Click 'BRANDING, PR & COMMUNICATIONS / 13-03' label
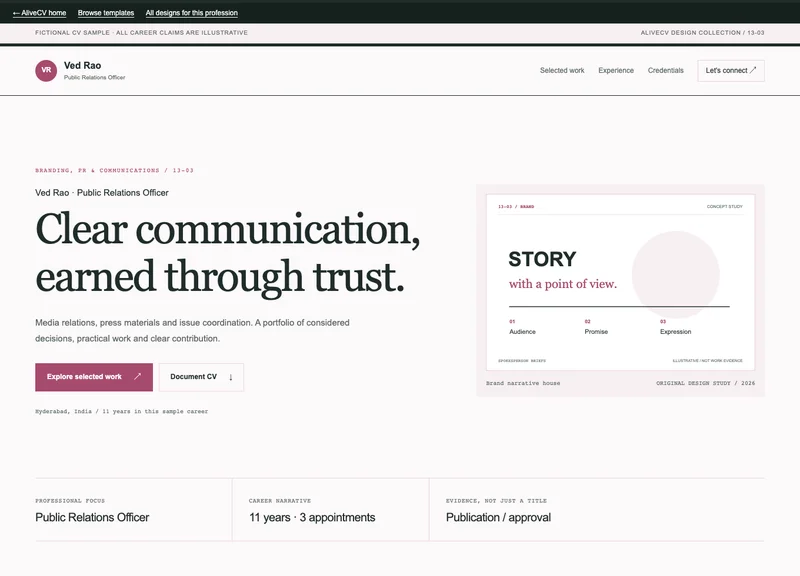Image resolution: width=800 pixels, height=576 pixels. point(114,170)
